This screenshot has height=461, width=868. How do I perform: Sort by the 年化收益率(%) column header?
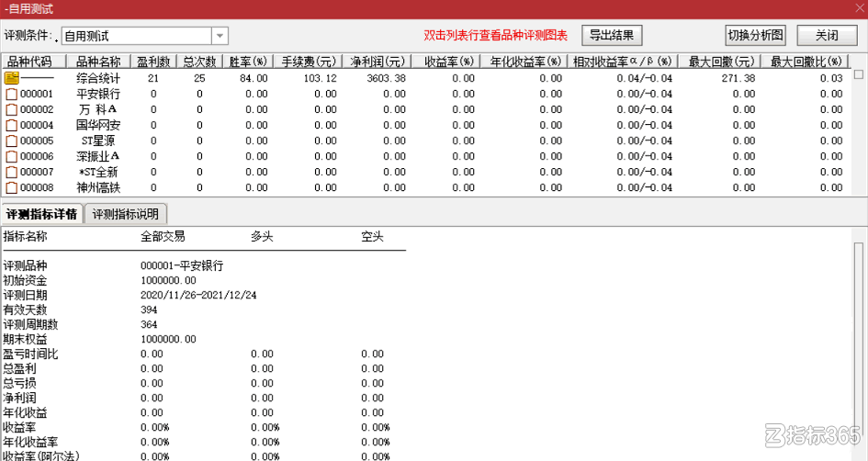524,62
